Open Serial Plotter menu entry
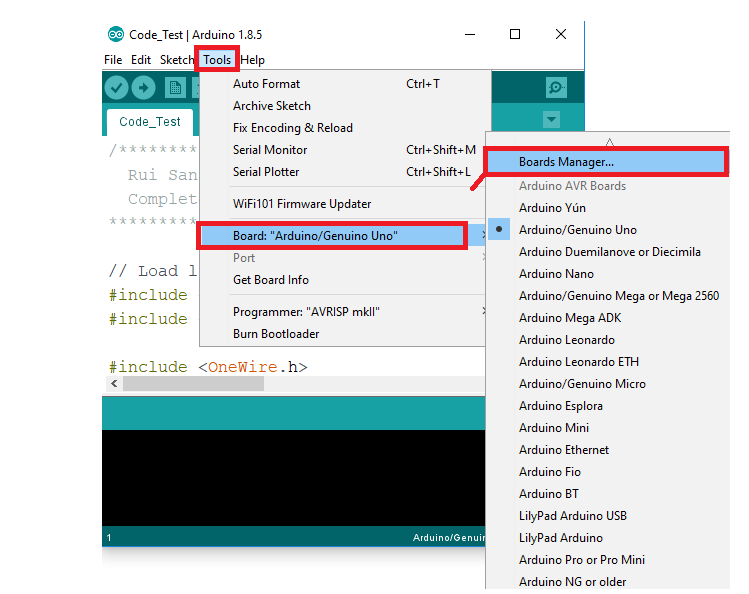 click(343, 171)
